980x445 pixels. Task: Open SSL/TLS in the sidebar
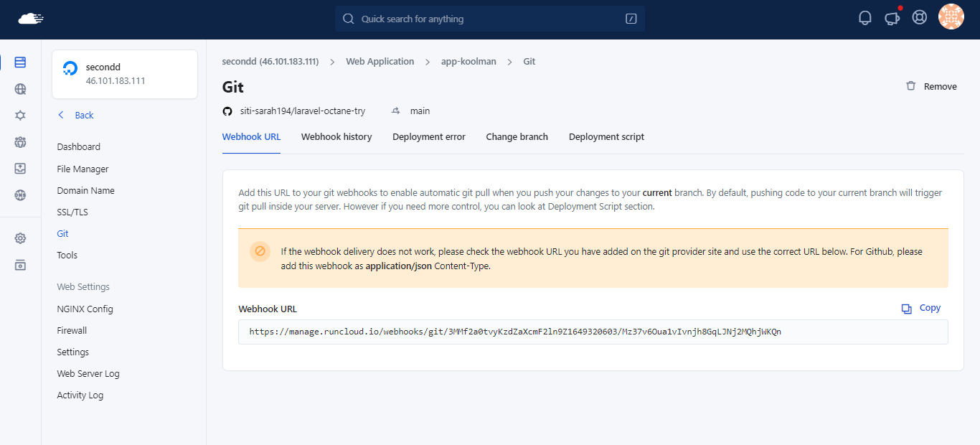tap(72, 212)
